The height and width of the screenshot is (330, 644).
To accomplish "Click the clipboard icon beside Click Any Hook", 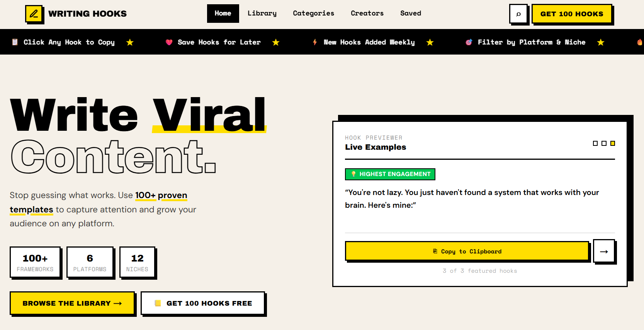I will (x=15, y=42).
